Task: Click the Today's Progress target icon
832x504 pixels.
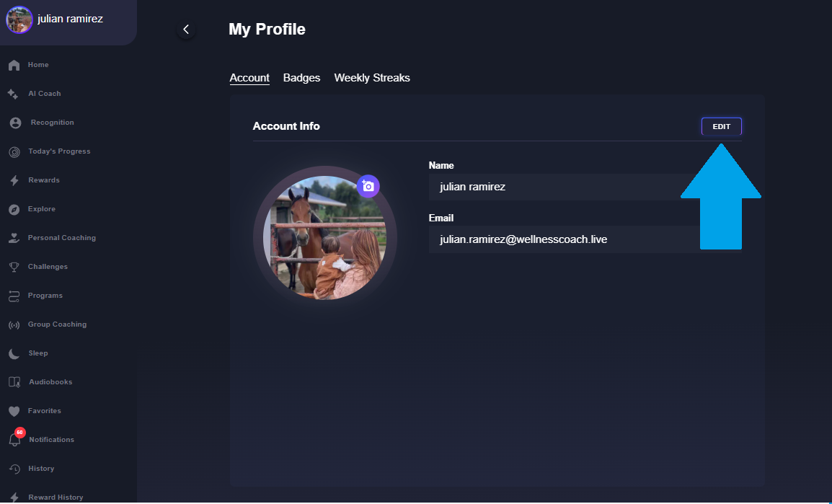Action: coord(14,152)
